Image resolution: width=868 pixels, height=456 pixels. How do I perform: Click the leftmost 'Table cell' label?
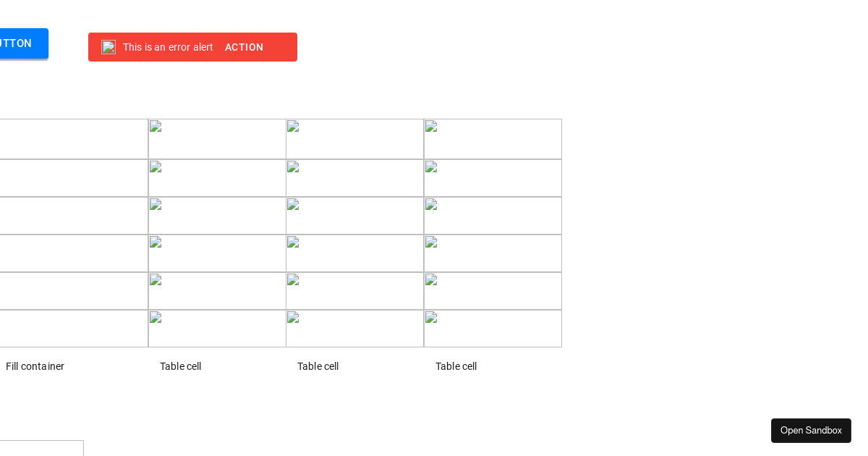[180, 366]
